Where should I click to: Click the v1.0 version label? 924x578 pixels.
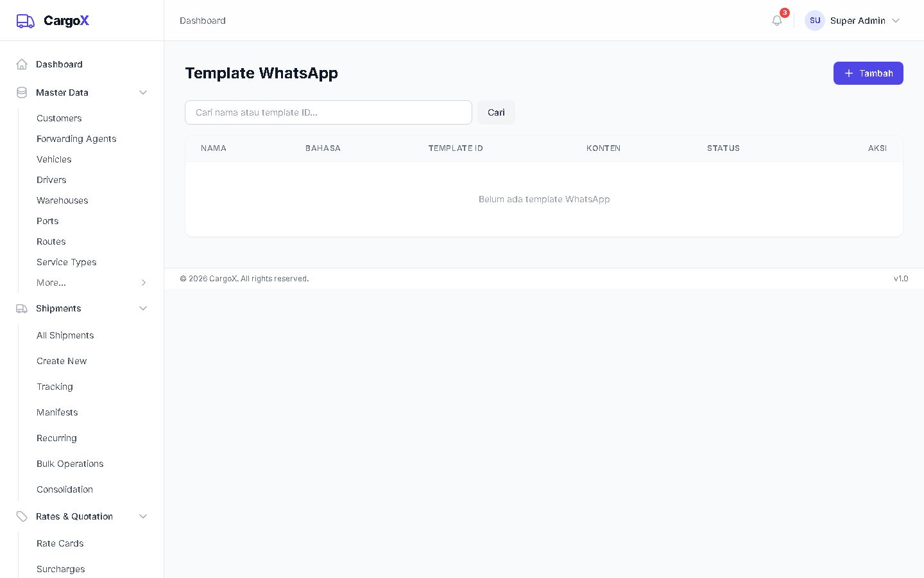(x=901, y=279)
